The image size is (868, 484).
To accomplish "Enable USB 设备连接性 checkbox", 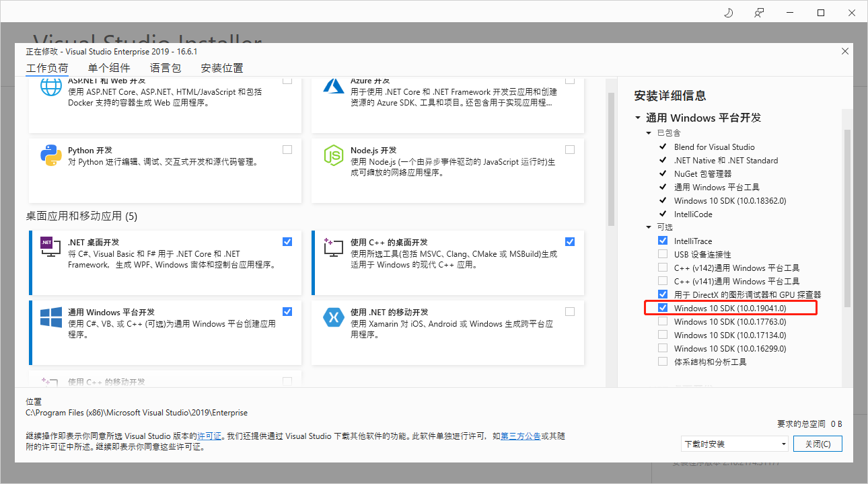I will coord(663,254).
